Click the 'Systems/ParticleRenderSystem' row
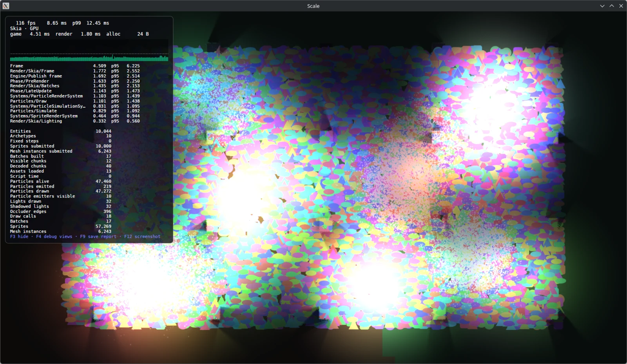The width and height of the screenshot is (627, 364). [75, 96]
